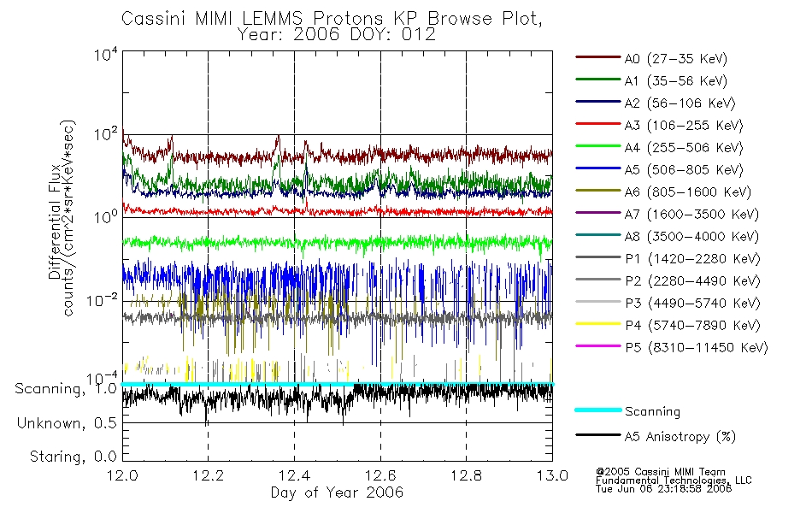Click the x-axis tick label 12.8
This screenshot has width=812, height=513.
tap(466, 475)
